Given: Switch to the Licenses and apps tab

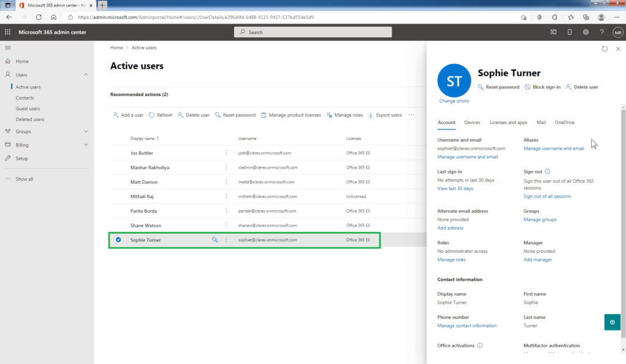Looking at the screenshot, I should (x=508, y=122).
